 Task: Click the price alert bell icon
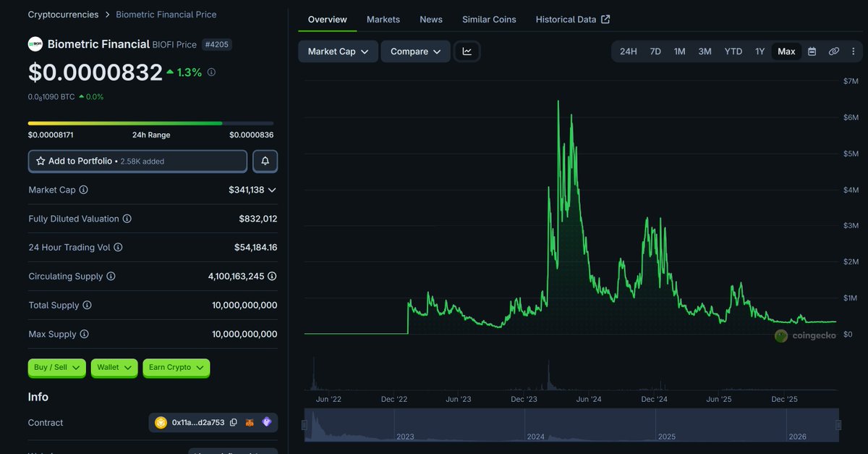coord(265,161)
